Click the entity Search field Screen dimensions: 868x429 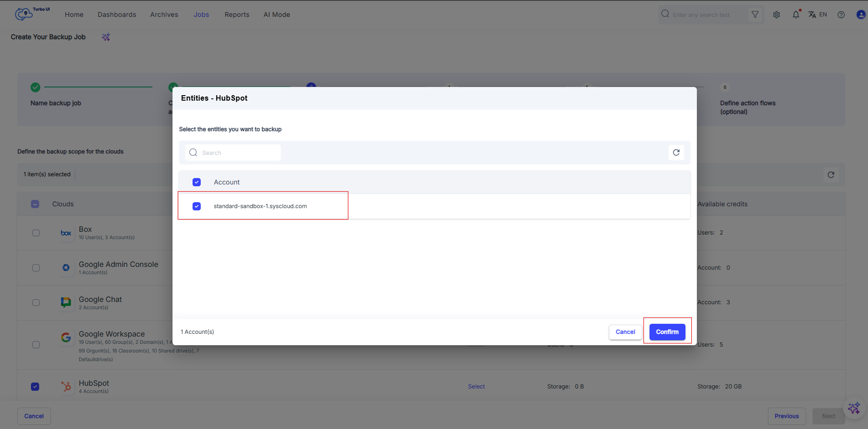233,153
